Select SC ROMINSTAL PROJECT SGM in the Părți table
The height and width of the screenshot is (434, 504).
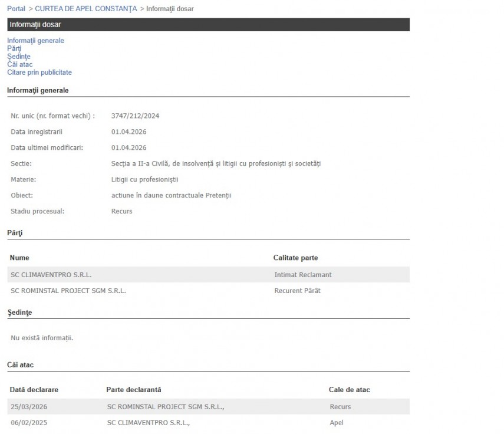(68, 291)
